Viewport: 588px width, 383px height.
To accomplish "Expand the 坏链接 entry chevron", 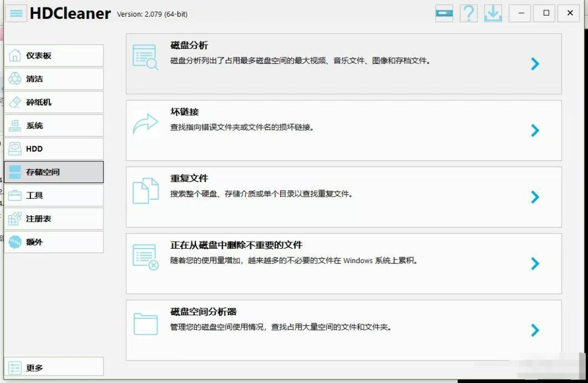I will (x=535, y=131).
